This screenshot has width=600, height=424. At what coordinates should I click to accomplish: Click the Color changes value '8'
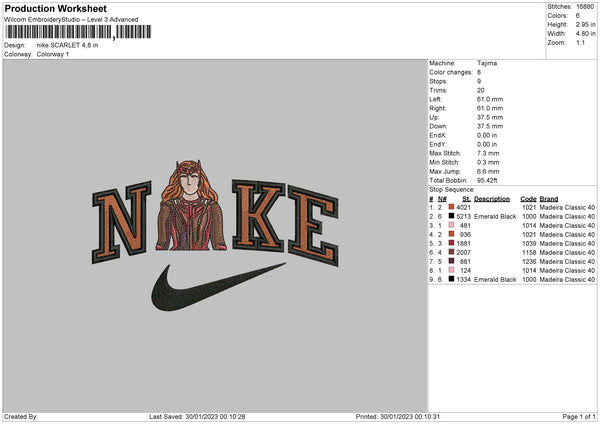[x=479, y=72]
